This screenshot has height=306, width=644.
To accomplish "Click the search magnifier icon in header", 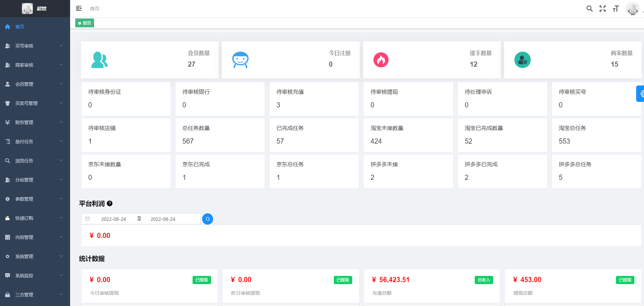I will pos(589,9).
